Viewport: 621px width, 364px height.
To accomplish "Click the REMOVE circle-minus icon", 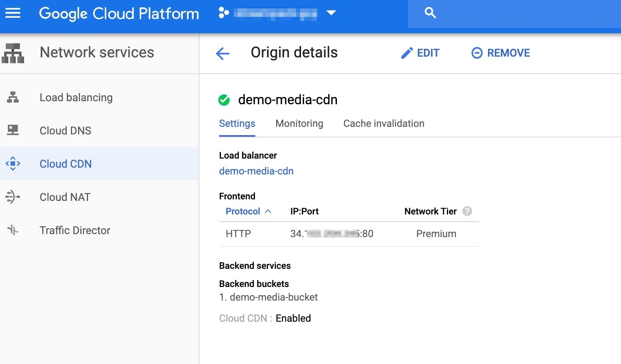I will pyautogui.click(x=477, y=53).
